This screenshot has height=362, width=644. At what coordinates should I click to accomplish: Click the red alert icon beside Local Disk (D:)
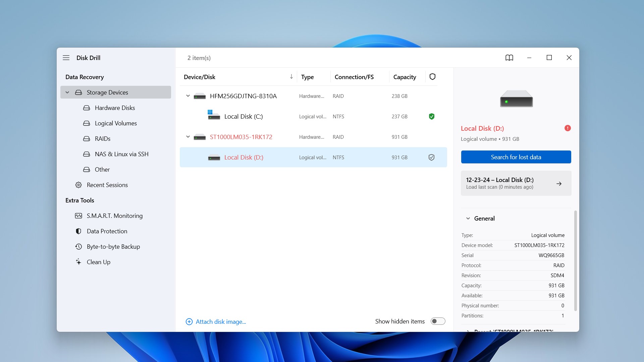568,128
